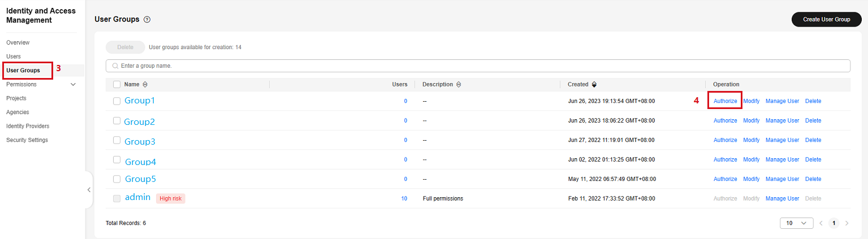Click Manage User for admin group
The width and height of the screenshot is (868, 239).
point(782,198)
